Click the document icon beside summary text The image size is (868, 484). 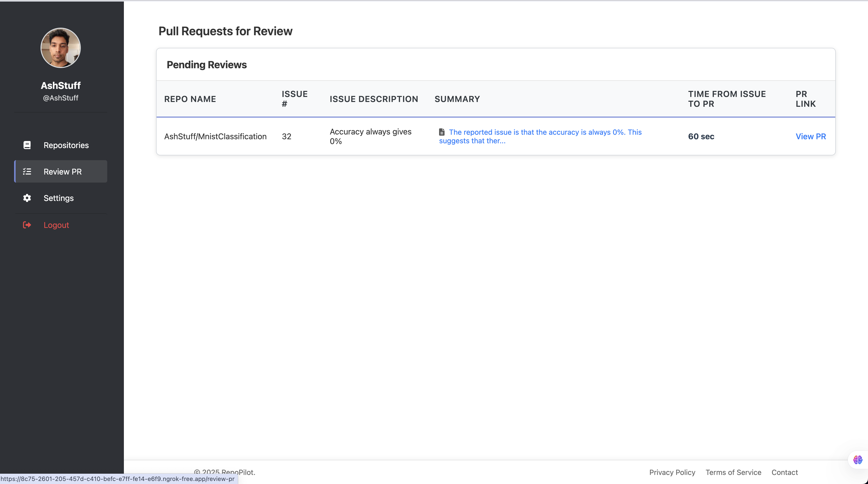pos(442,132)
